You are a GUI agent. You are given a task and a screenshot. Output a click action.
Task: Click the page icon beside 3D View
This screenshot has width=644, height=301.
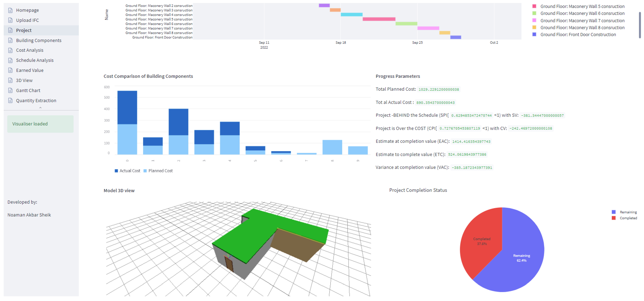[x=10, y=80]
